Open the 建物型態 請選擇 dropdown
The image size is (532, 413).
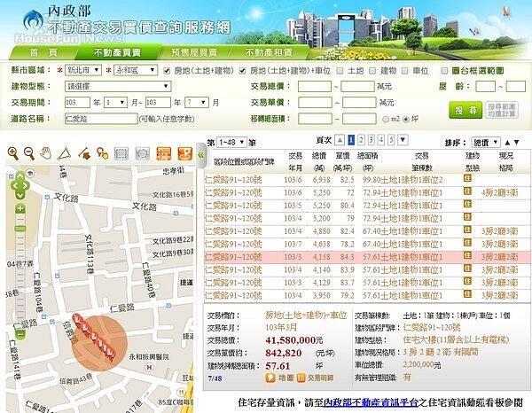[118, 86]
